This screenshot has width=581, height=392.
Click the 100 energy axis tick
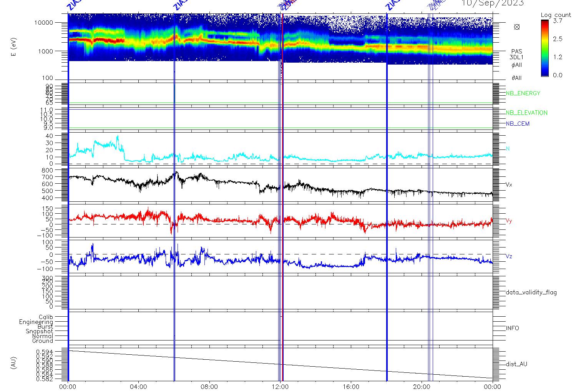(x=47, y=78)
